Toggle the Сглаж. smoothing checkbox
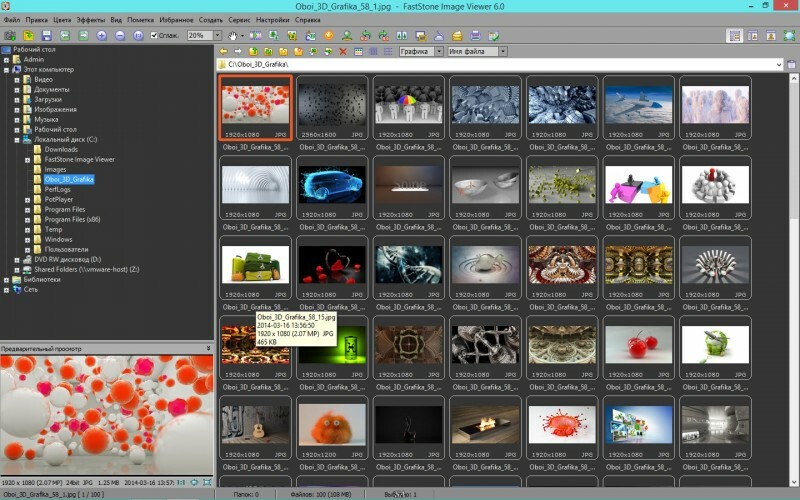The height and width of the screenshot is (500, 800). click(154, 35)
